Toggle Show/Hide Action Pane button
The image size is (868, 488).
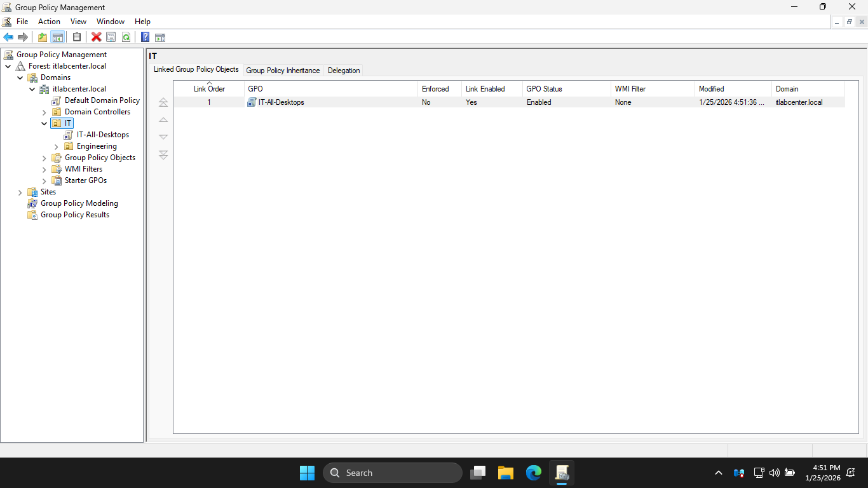[x=160, y=37]
